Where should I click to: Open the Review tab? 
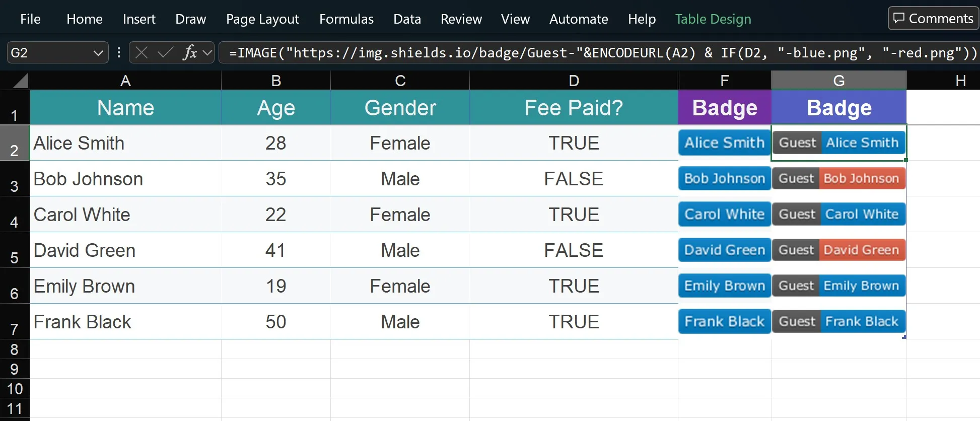(461, 19)
